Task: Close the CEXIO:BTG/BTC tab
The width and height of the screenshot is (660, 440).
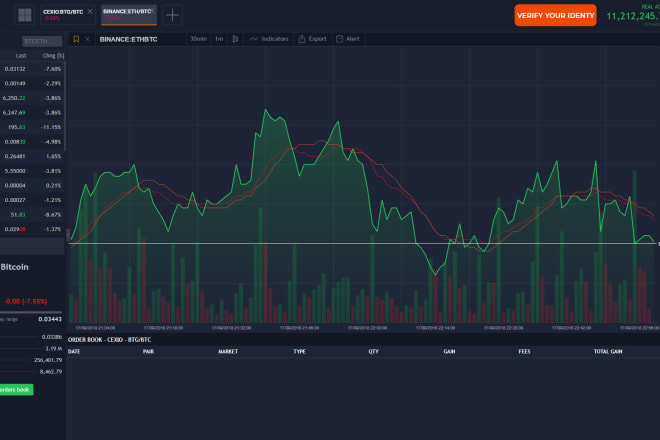Action: click(x=90, y=11)
